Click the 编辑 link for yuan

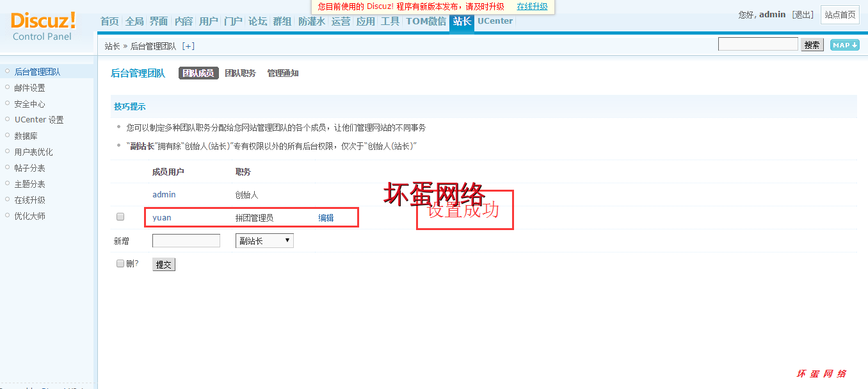click(x=326, y=218)
